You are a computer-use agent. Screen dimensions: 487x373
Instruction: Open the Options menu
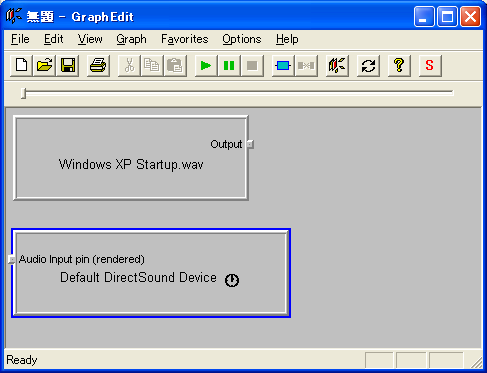242,39
